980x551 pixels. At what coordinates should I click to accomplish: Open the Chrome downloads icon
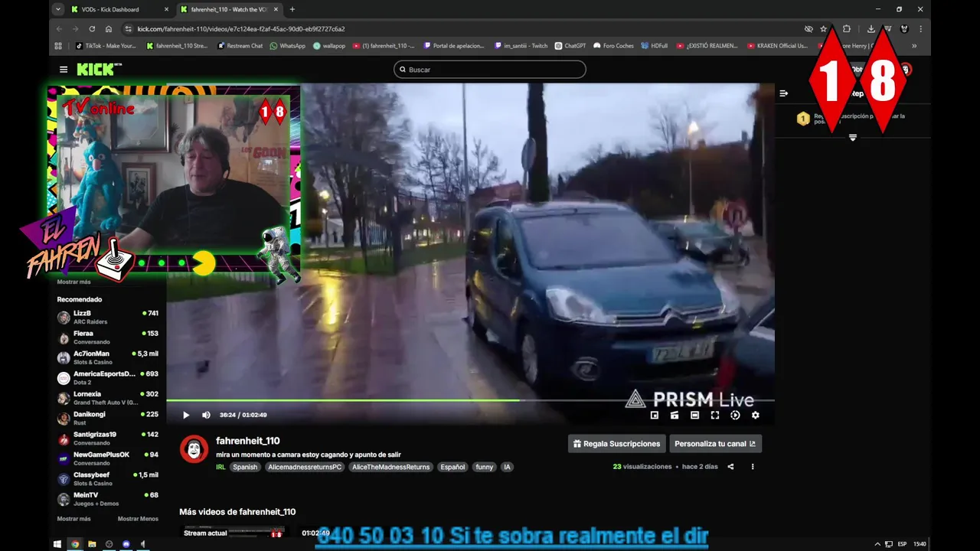coord(871,29)
